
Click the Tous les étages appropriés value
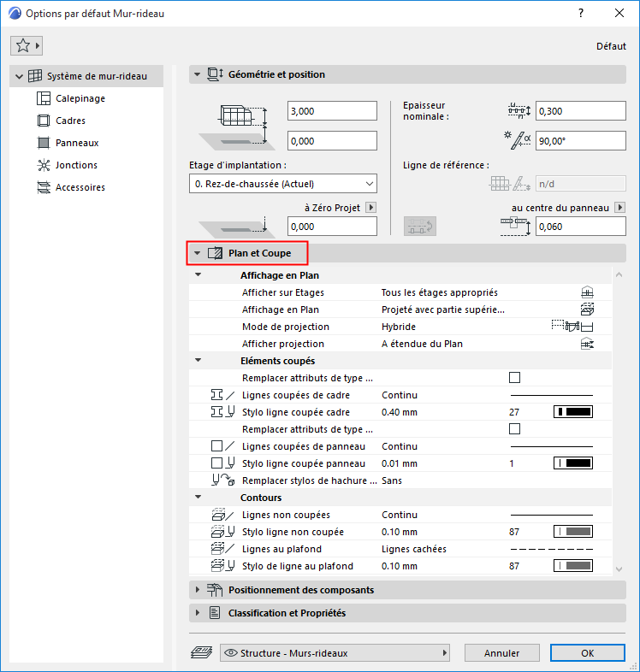coord(440,292)
